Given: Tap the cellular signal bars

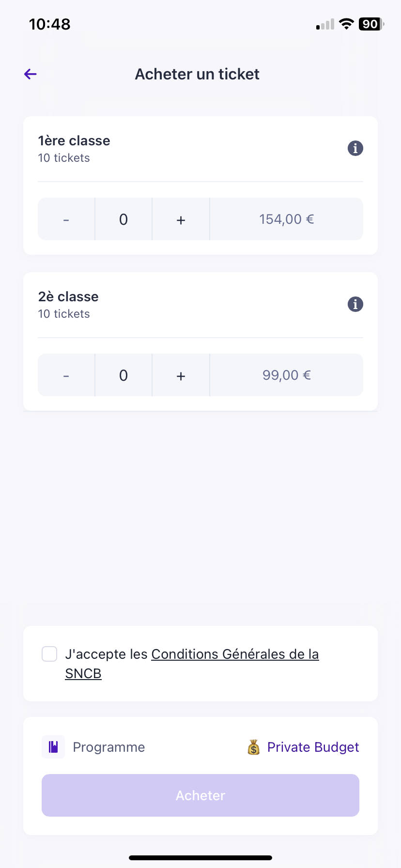Looking at the screenshot, I should 325,24.
